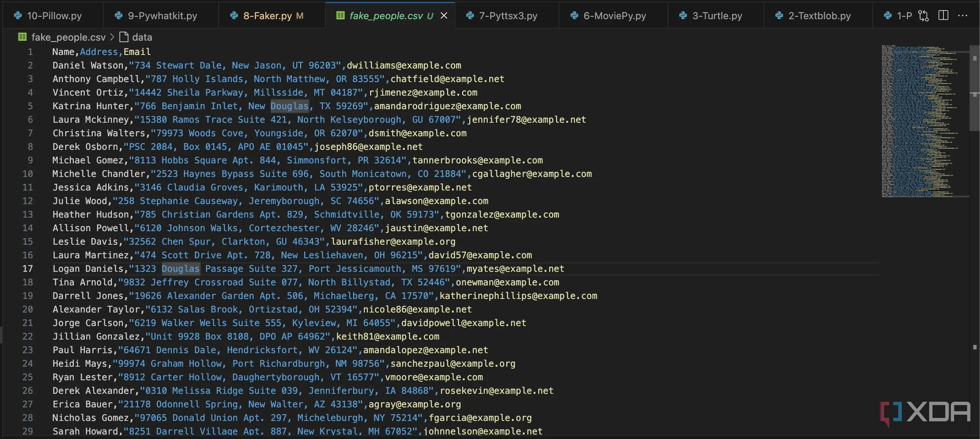Viewport: 980px width, 439px height.
Task: Click CSV table icon on fake_people.csv tab
Action: coord(340,15)
